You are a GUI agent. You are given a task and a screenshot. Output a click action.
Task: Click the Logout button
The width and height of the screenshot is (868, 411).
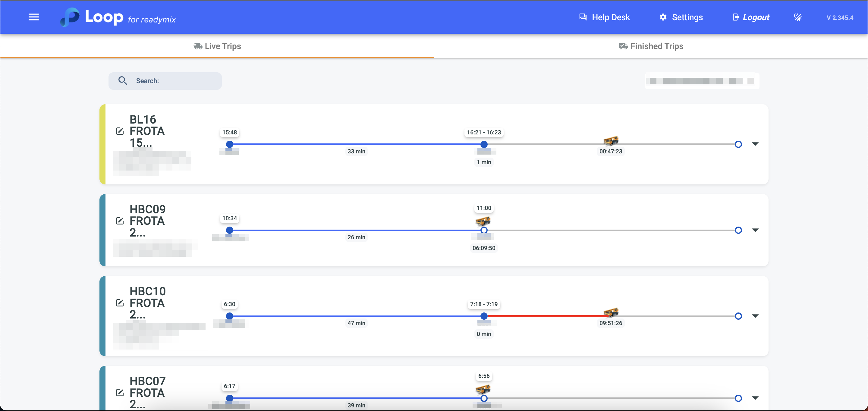click(x=751, y=17)
